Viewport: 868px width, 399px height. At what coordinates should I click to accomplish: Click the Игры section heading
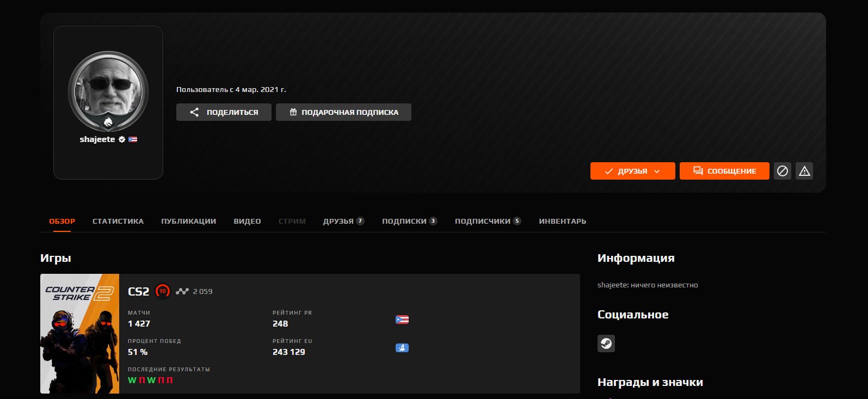[56, 258]
